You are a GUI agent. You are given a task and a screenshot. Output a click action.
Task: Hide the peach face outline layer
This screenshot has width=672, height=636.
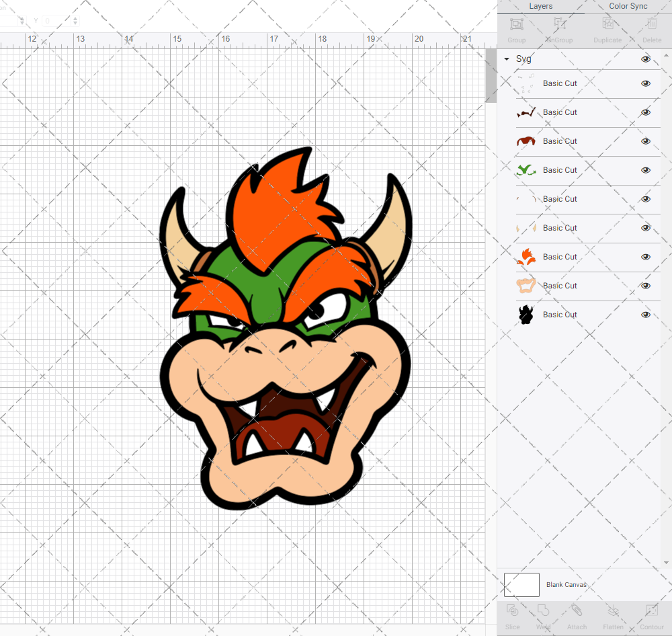[645, 286]
